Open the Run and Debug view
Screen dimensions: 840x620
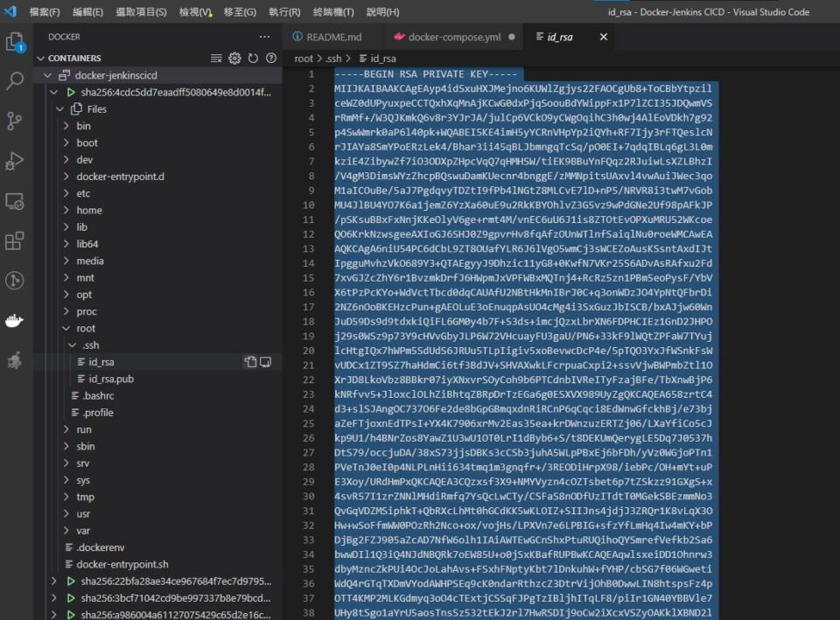click(15, 161)
